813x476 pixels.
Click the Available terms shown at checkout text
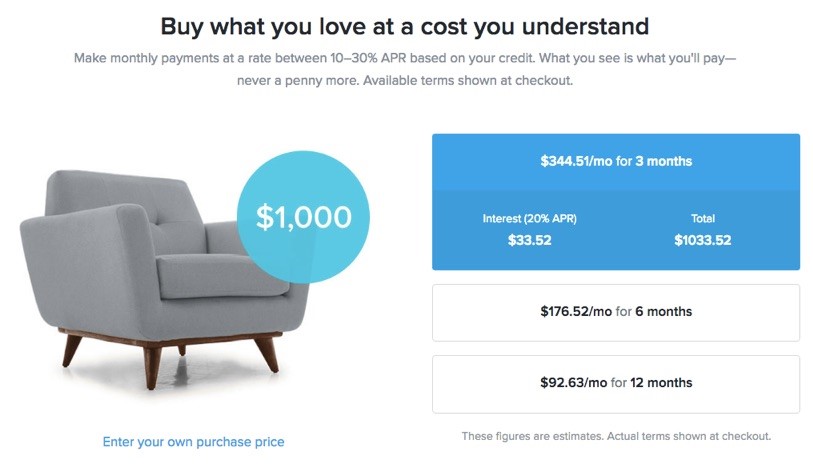click(x=468, y=81)
